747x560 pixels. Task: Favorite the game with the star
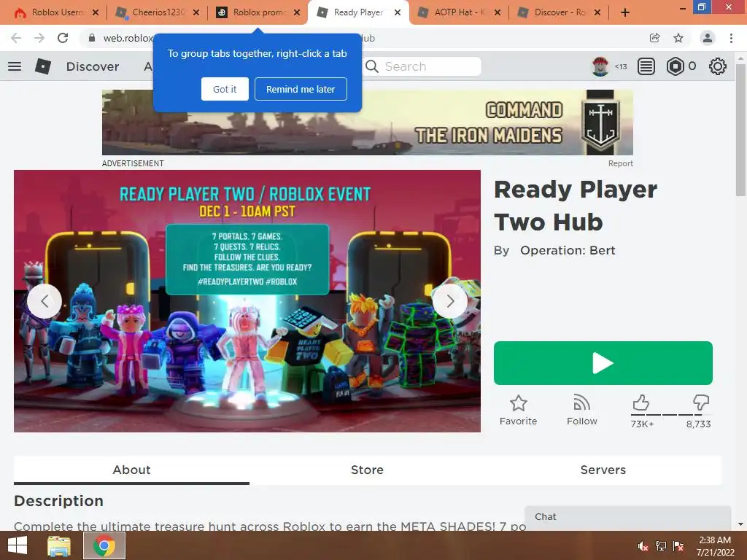pyautogui.click(x=519, y=410)
